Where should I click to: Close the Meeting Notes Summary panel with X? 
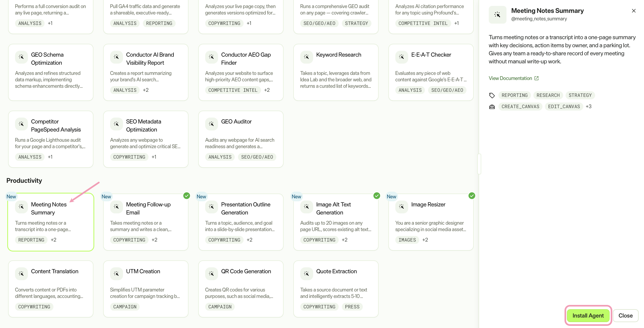[x=634, y=11]
